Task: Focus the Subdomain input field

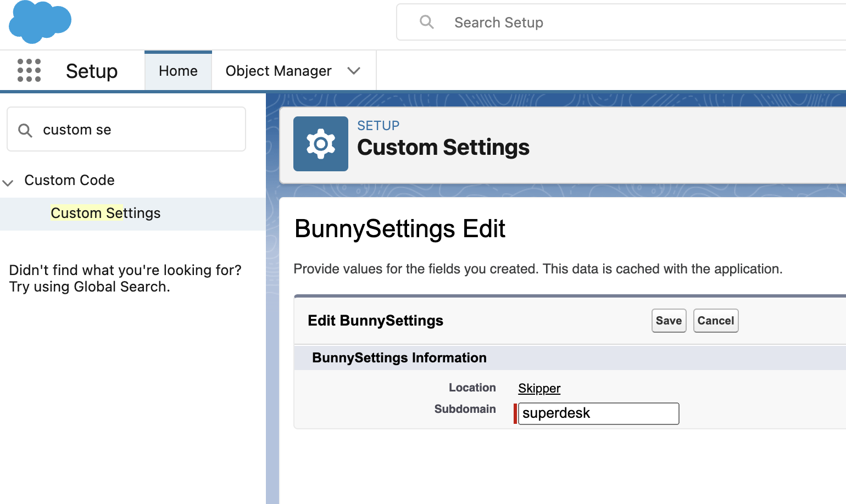Action: pyautogui.click(x=599, y=413)
